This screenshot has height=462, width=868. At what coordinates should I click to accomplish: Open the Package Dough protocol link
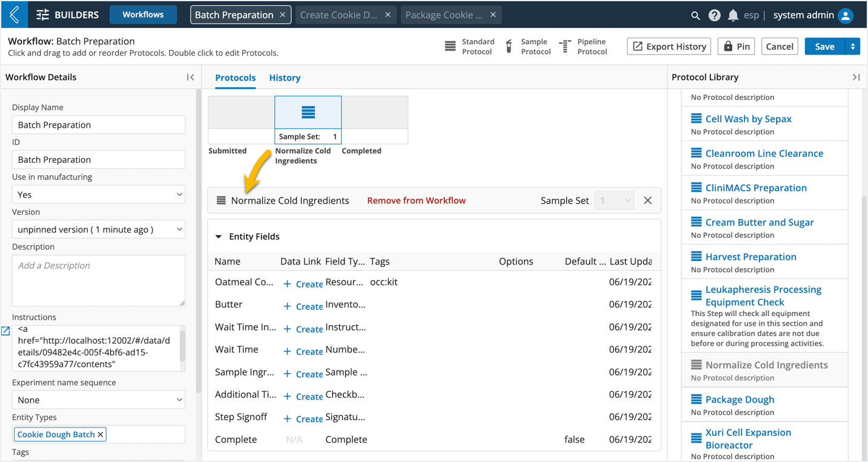[740, 400]
